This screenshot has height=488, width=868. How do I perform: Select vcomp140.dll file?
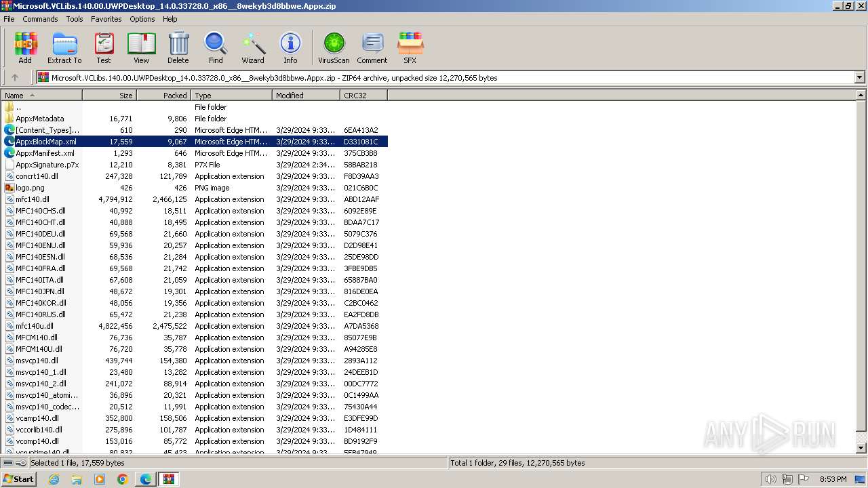pyautogui.click(x=195, y=441)
